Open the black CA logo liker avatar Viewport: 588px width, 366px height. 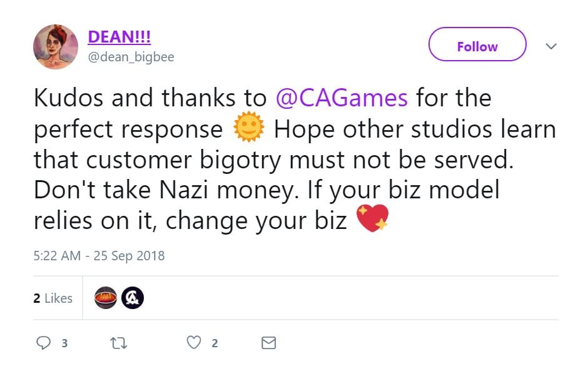click(x=132, y=298)
